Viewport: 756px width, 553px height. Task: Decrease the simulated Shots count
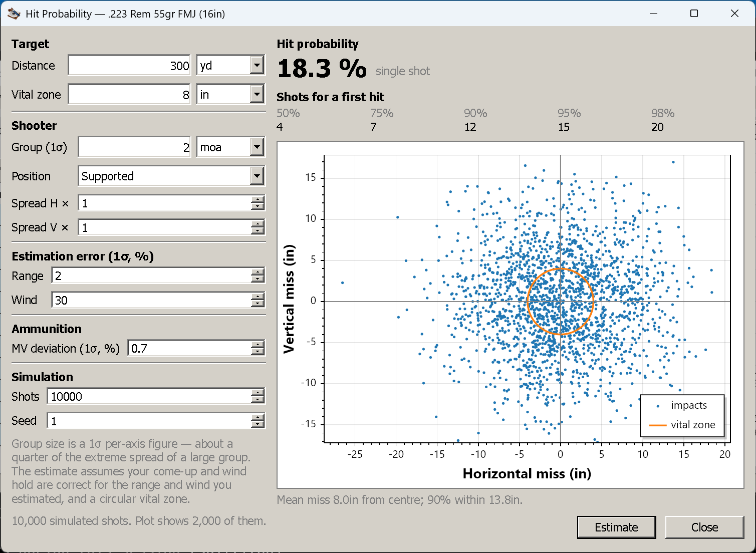pos(258,400)
